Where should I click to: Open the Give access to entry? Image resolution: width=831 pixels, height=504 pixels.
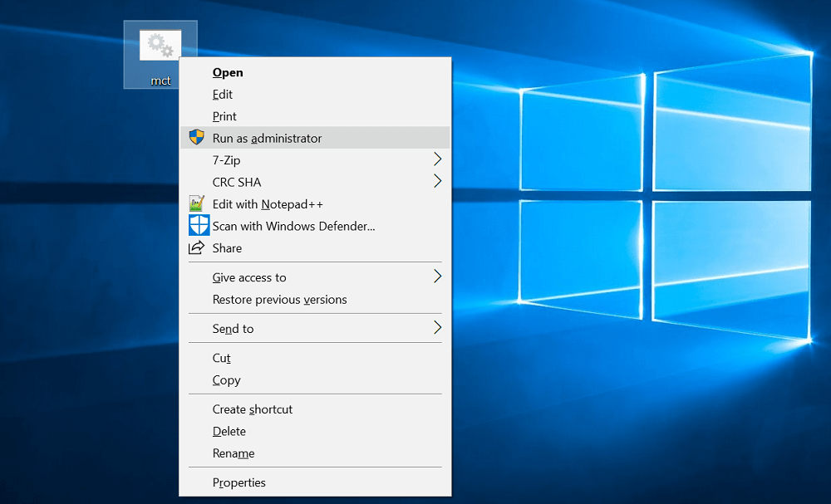tap(315, 277)
